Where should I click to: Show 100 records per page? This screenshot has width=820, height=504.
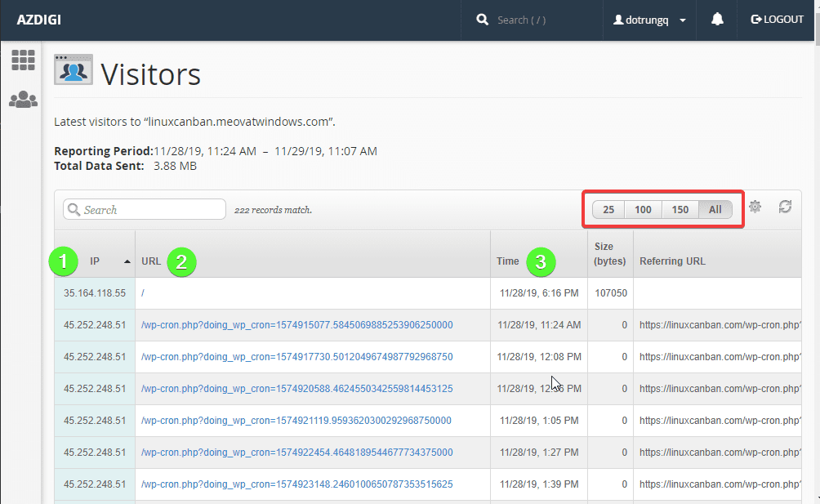643,210
